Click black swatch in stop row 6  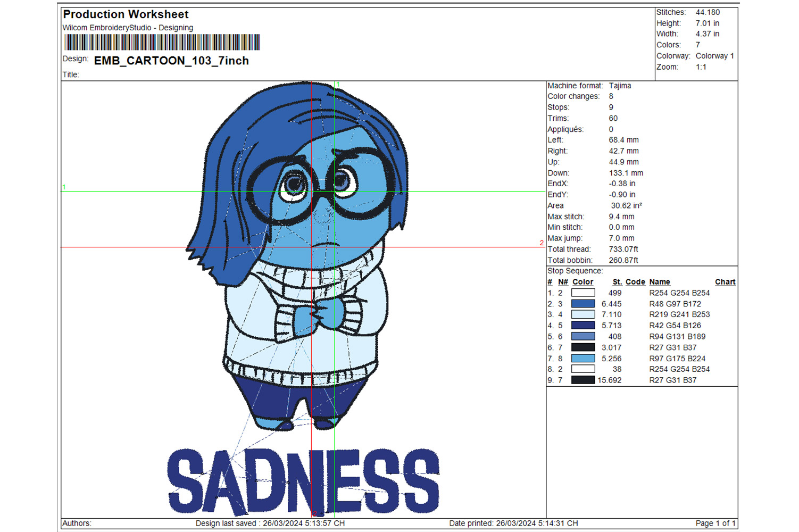coord(583,347)
